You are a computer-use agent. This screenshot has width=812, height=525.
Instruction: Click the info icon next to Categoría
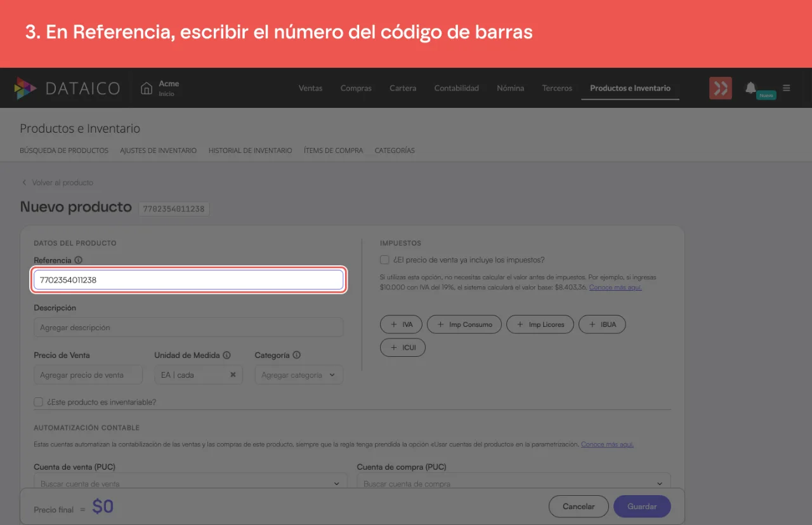[296, 356]
